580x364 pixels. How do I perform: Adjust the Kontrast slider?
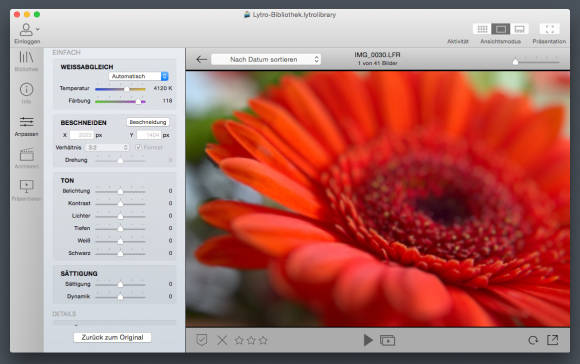(120, 203)
